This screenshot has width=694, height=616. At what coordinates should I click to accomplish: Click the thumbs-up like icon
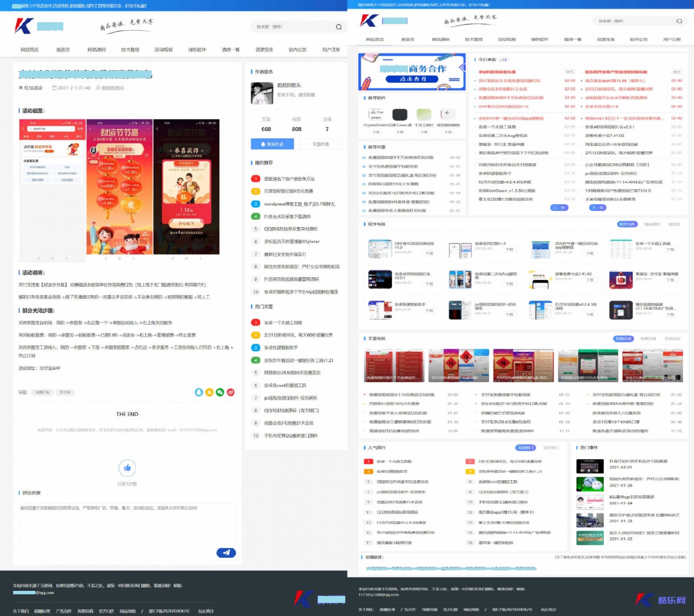[x=127, y=468]
